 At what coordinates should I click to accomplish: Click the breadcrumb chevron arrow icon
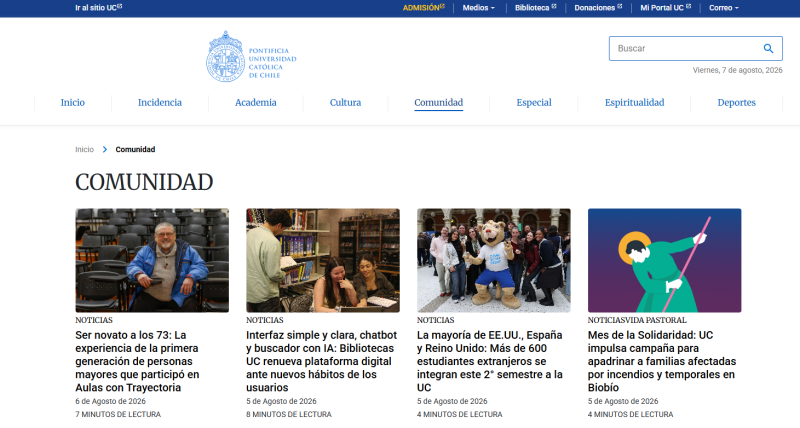tap(105, 149)
